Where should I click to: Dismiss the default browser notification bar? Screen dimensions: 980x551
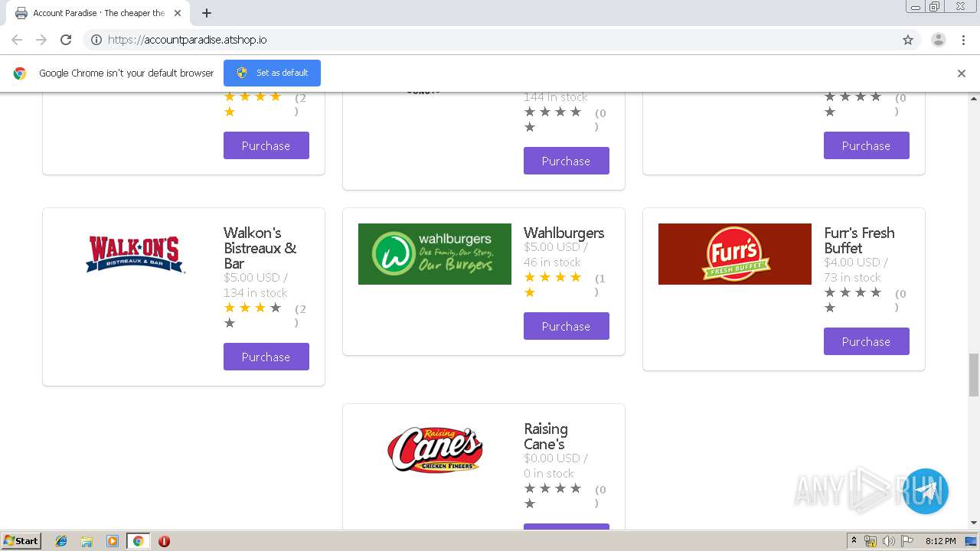[962, 73]
